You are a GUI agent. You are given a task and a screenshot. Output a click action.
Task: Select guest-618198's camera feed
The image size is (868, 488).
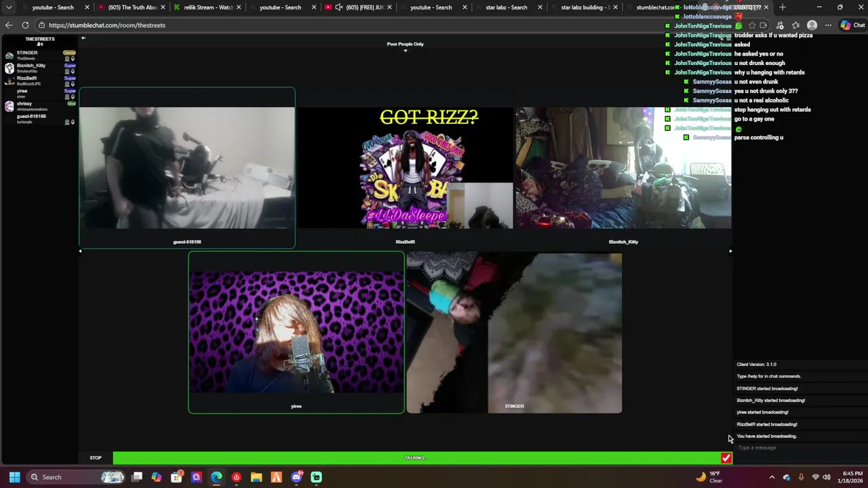click(x=187, y=167)
